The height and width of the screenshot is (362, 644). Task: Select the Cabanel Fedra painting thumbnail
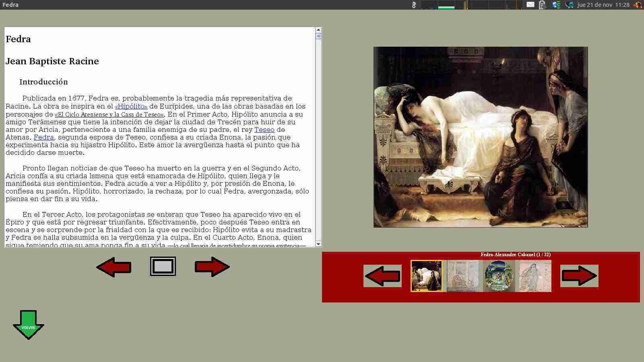tap(427, 276)
